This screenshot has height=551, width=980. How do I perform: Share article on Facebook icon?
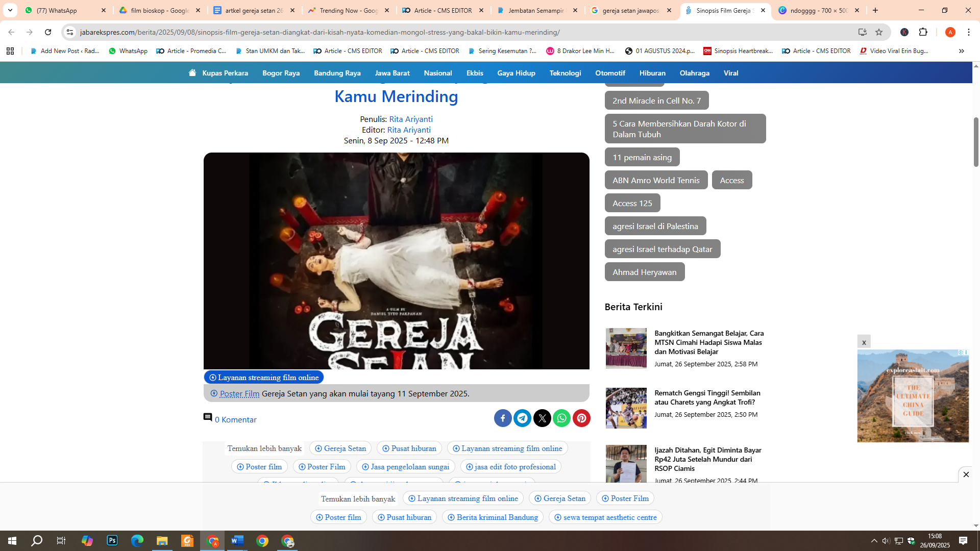503,418
